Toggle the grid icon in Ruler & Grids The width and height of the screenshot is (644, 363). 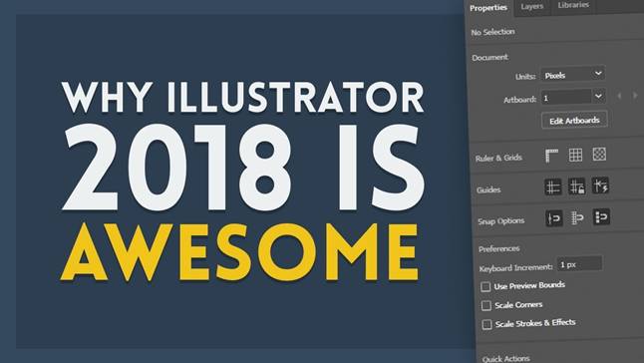click(575, 155)
